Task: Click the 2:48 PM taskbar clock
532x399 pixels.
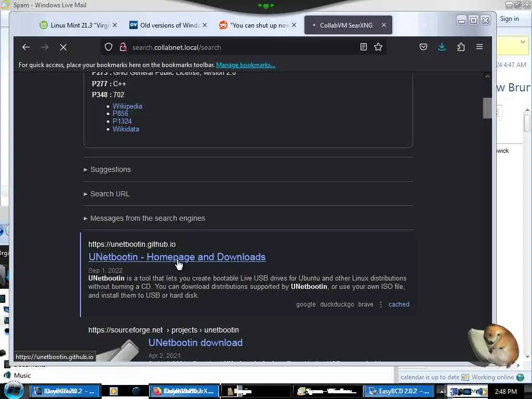Action: (506, 392)
